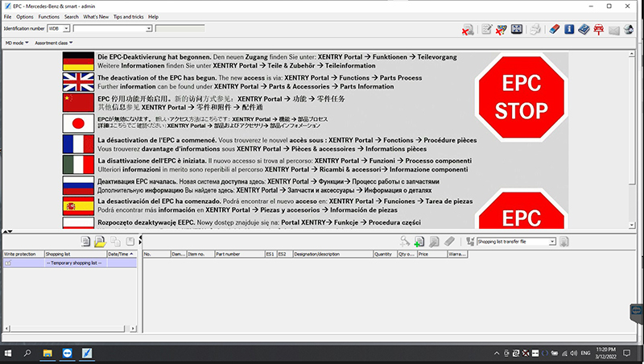Open the Search menu

click(72, 17)
